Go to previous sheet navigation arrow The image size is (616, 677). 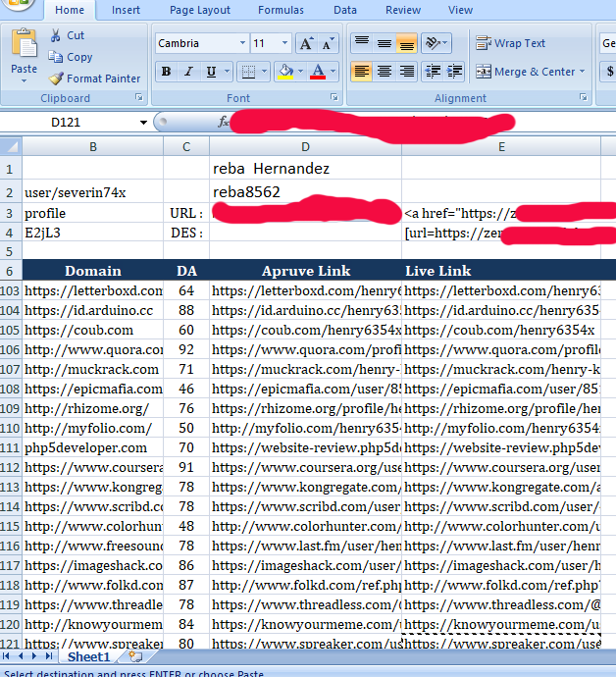tap(21, 656)
